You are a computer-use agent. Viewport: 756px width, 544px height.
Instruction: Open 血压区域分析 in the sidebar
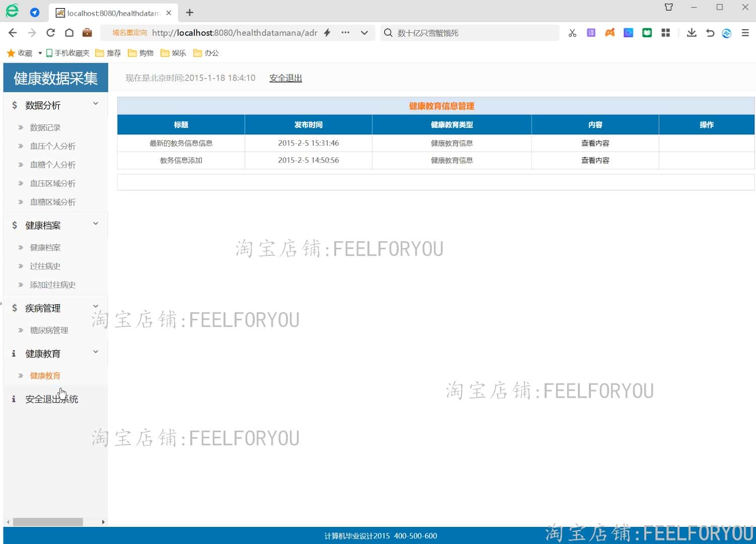pos(53,183)
